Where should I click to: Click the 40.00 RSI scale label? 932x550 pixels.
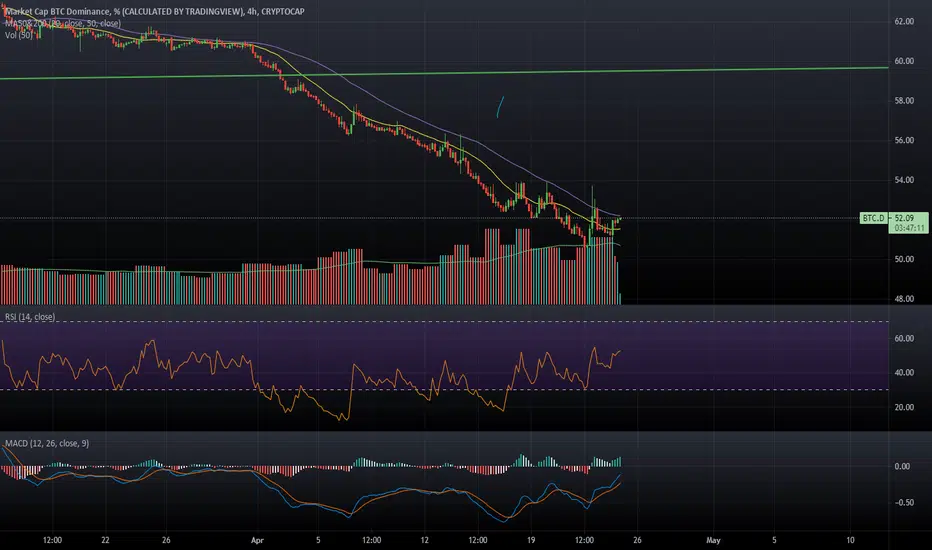(x=904, y=373)
